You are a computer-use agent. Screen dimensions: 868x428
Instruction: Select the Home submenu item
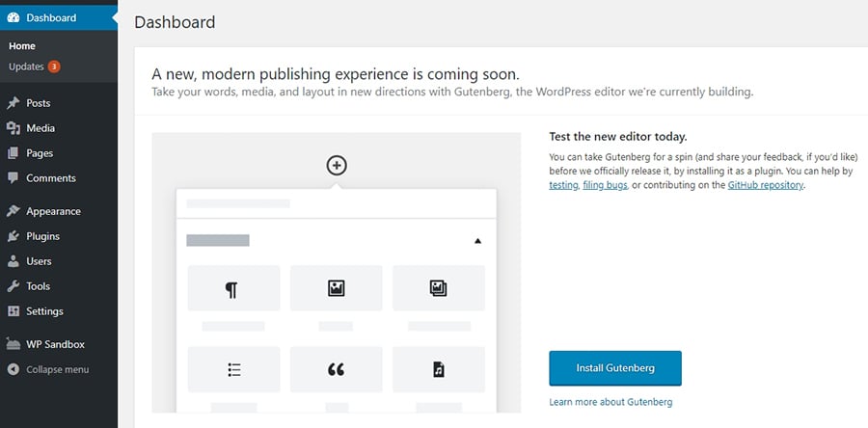pos(22,45)
